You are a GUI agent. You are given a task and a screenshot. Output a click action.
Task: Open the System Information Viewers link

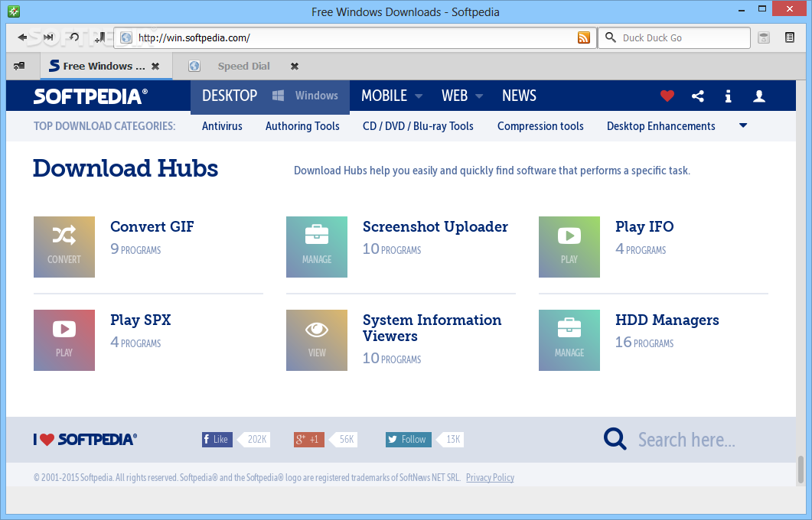pyautogui.click(x=432, y=328)
